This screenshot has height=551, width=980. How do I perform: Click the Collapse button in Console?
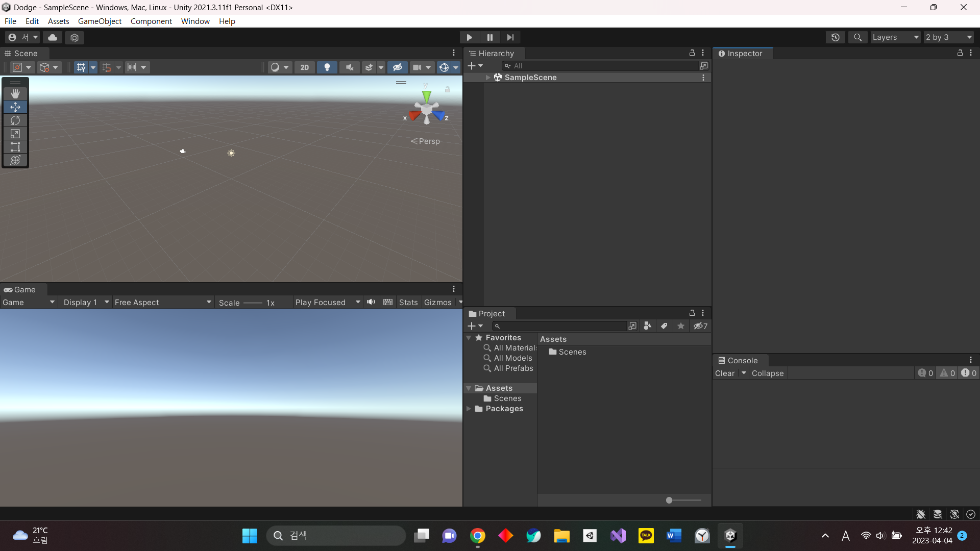(767, 373)
